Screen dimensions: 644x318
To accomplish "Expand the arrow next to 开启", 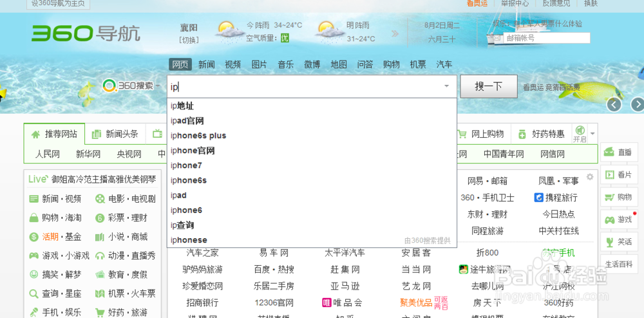I will 592,134.
